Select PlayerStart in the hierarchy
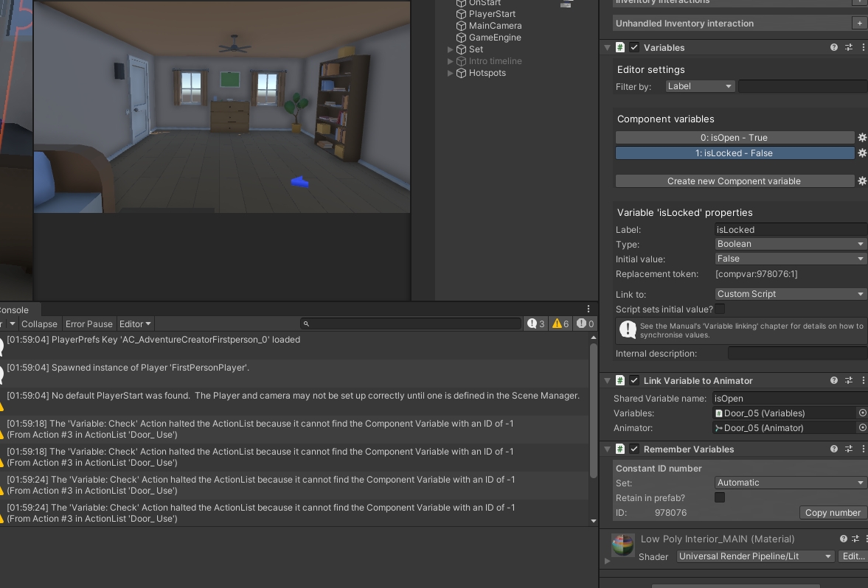Viewport: 868px width, 588px height. 492,14
